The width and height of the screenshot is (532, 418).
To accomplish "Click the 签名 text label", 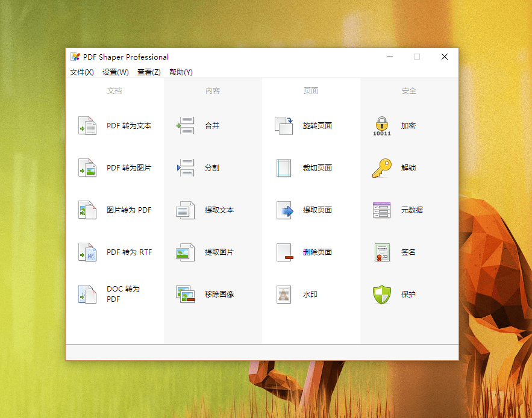I will (408, 252).
